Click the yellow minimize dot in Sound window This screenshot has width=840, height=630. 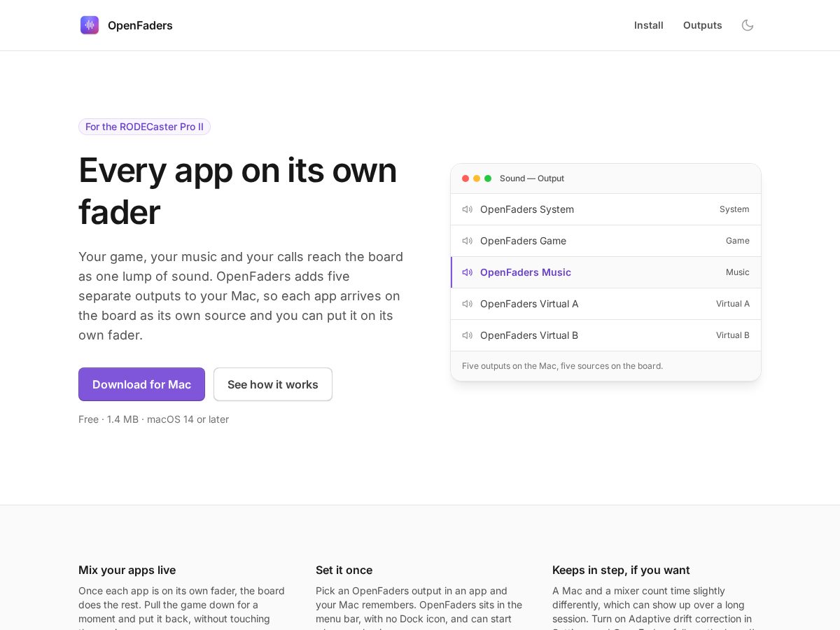click(x=477, y=178)
